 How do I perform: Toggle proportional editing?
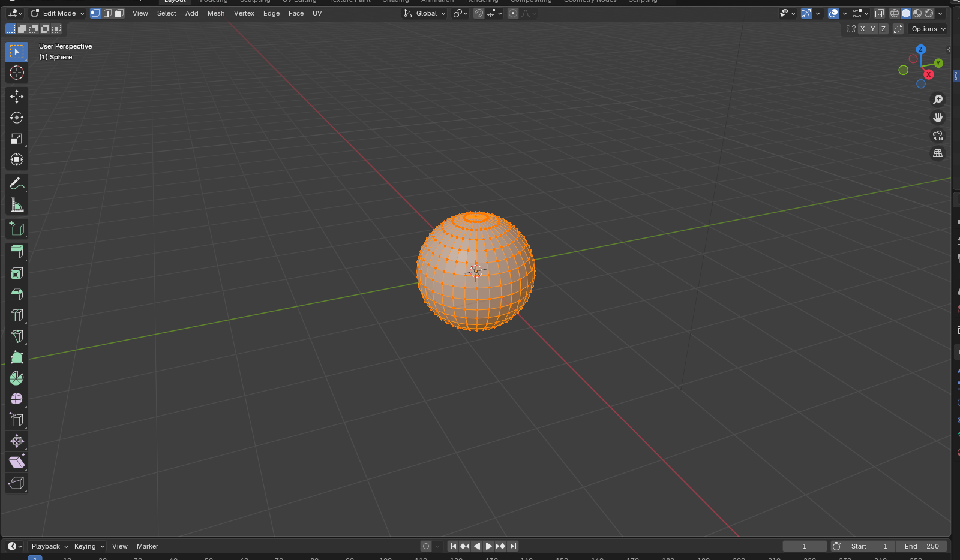[x=513, y=13]
